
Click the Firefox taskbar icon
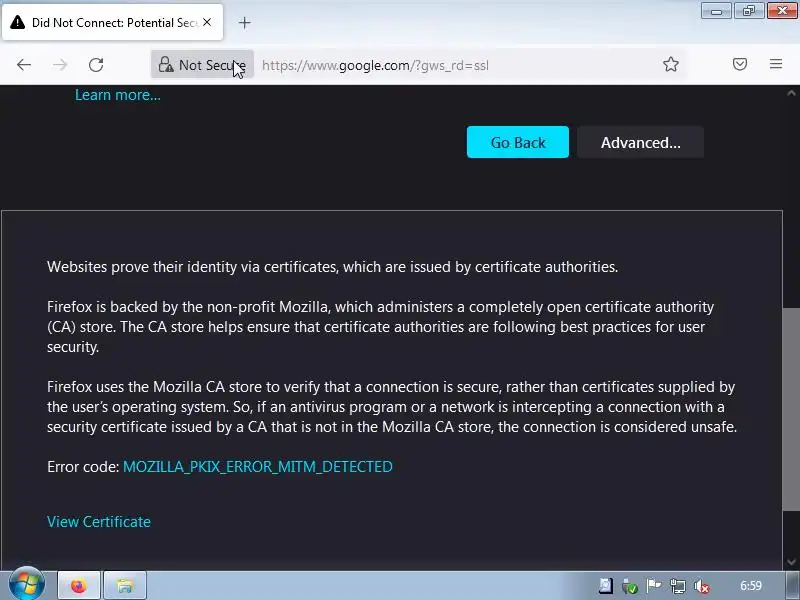(x=79, y=586)
